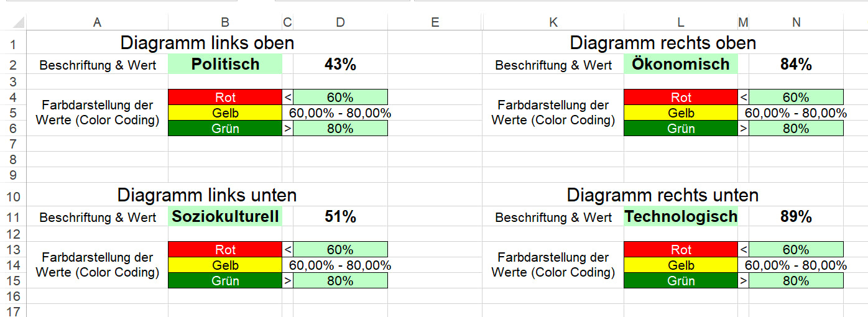
Task: Click the 'Soziokulturell' label cell
Action: coord(225,216)
